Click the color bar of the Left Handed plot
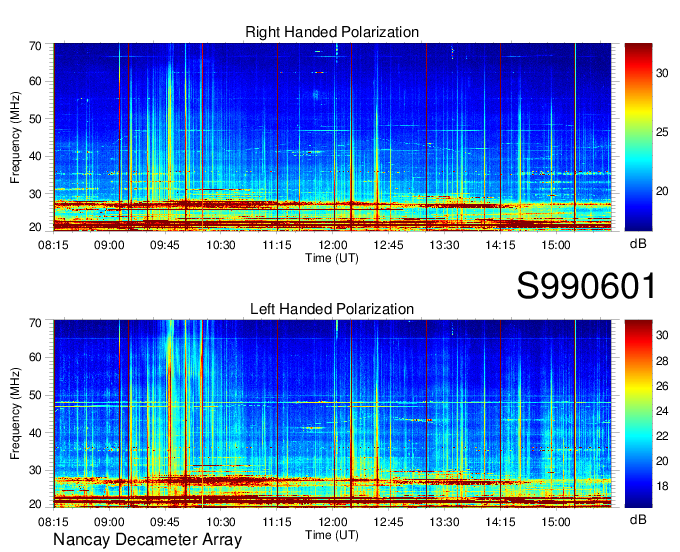The height and width of the screenshot is (552, 680). pyautogui.click(x=638, y=414)
